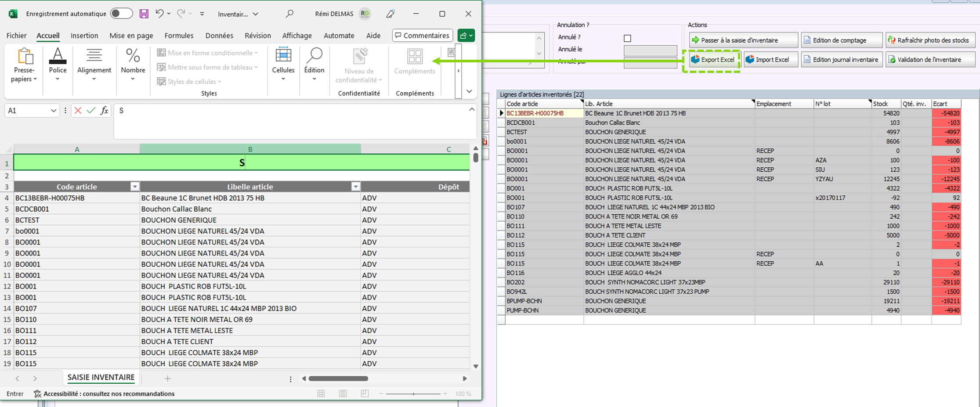This screenshot has width=980, height=407.
Task: Check the Annulé ? checkbox
Action: [x=627, y=38]
